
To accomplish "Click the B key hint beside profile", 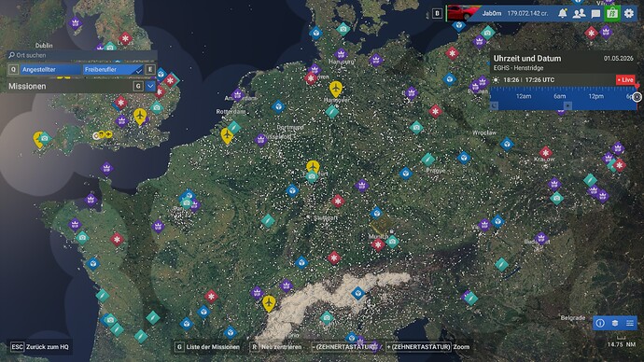I will 437,14.
